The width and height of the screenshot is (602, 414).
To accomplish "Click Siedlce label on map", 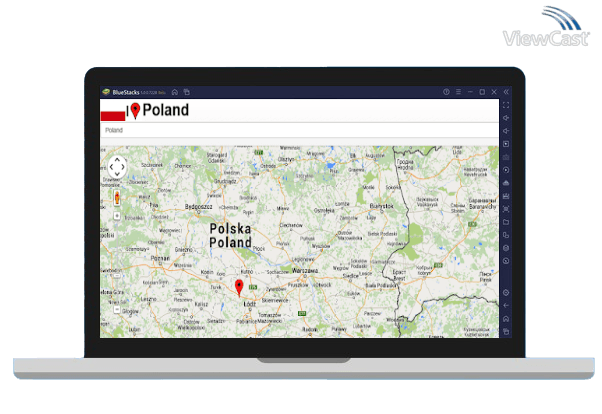I will [351, 276].
